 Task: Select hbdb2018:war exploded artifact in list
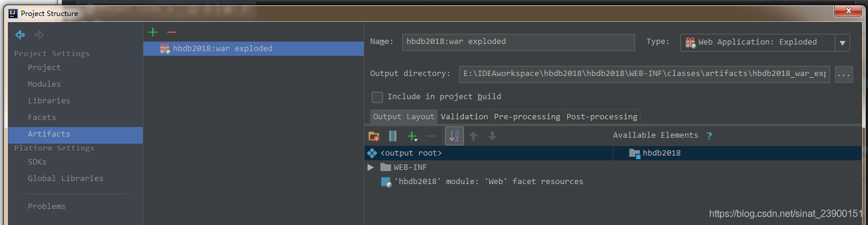tap(254, 49)
